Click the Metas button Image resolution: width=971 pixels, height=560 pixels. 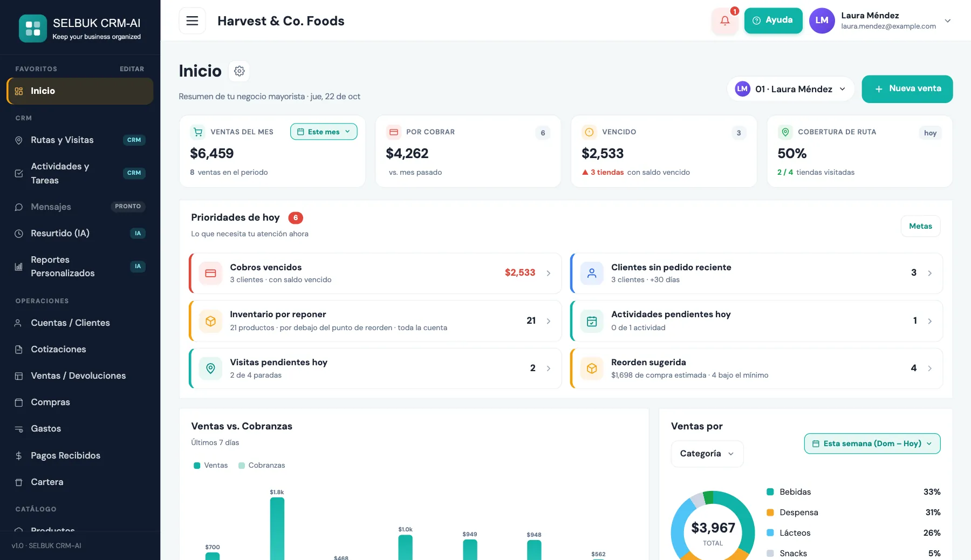[x=920, y=227]
